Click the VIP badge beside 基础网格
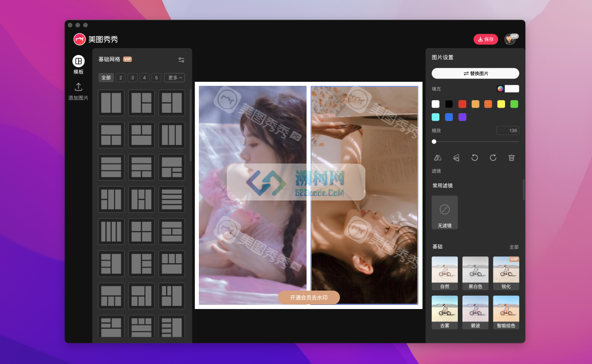Image resolution: width=592 pixels, height=364 pixels. pos(128,59)
